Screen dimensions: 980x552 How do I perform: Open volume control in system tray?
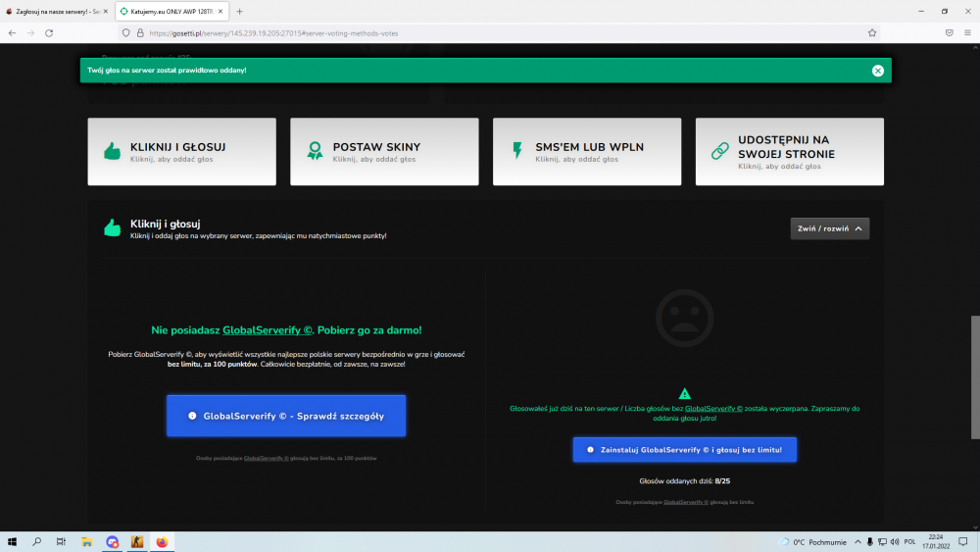tap(895, 542)
